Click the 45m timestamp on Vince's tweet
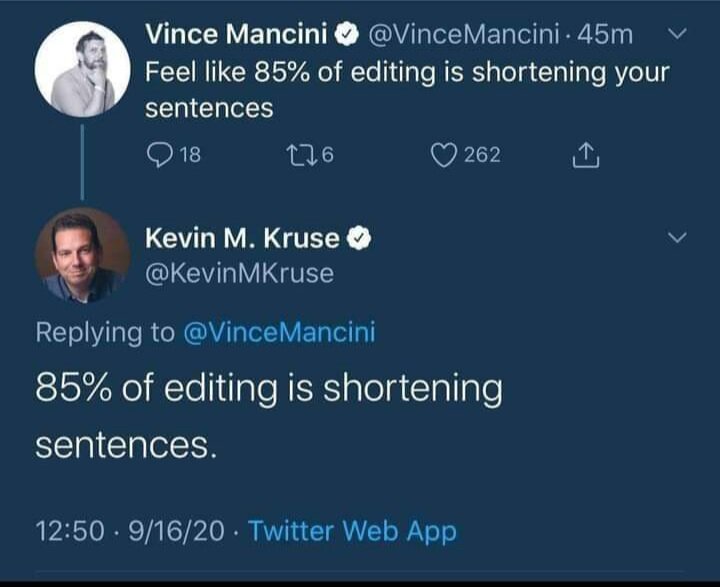 click(605, 35)
